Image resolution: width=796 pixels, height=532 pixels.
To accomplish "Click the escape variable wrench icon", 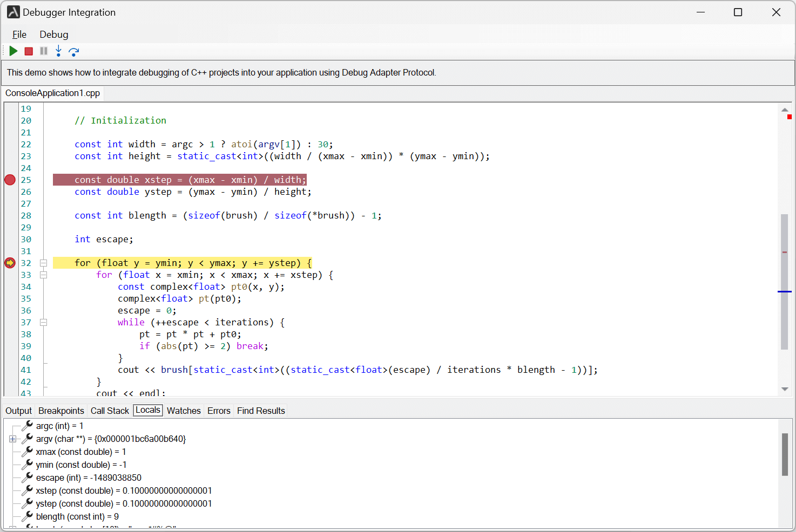I will [28, 478].
